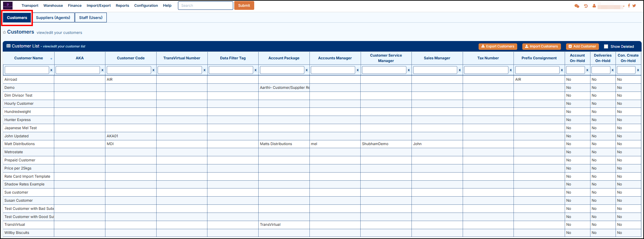
Task: Click the Accounts Manager column header
Action: [x=335, y=58]
